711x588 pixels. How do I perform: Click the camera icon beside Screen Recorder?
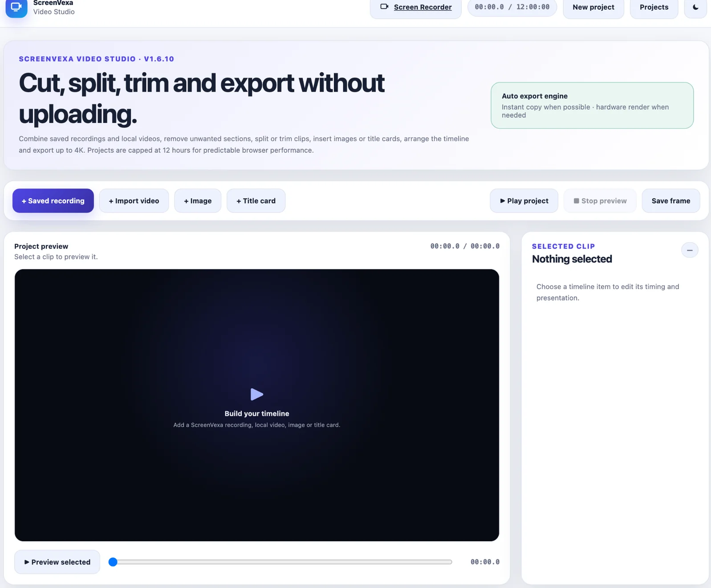click(x=384, y=7)
